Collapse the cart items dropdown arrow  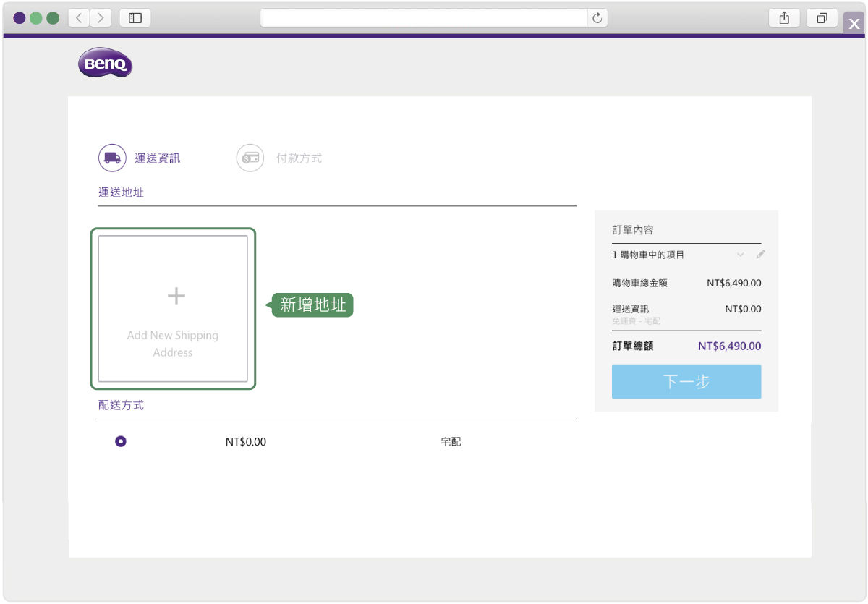click(x=740, y=255)
